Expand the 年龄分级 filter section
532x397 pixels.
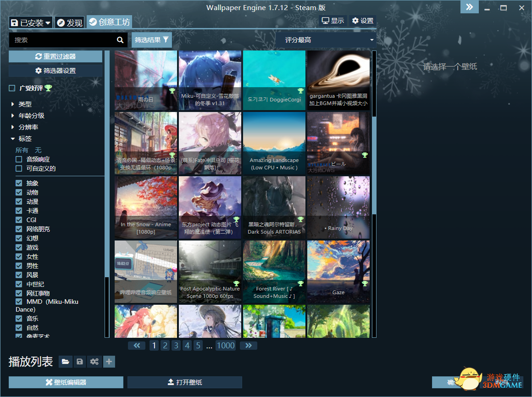click(x=28, y=116)
